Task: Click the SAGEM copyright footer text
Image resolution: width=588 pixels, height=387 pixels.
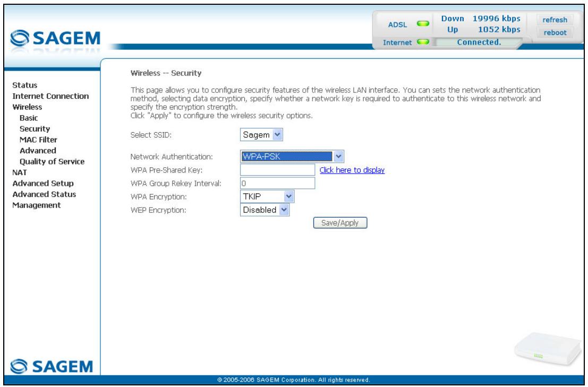Action: [294, 380]
